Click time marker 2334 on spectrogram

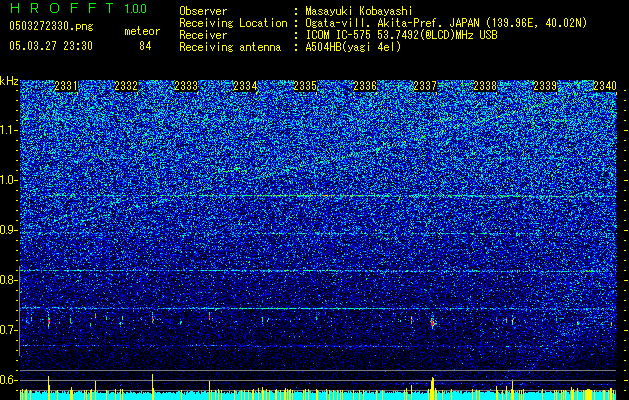pyautogui.click(x=246, y=86)
